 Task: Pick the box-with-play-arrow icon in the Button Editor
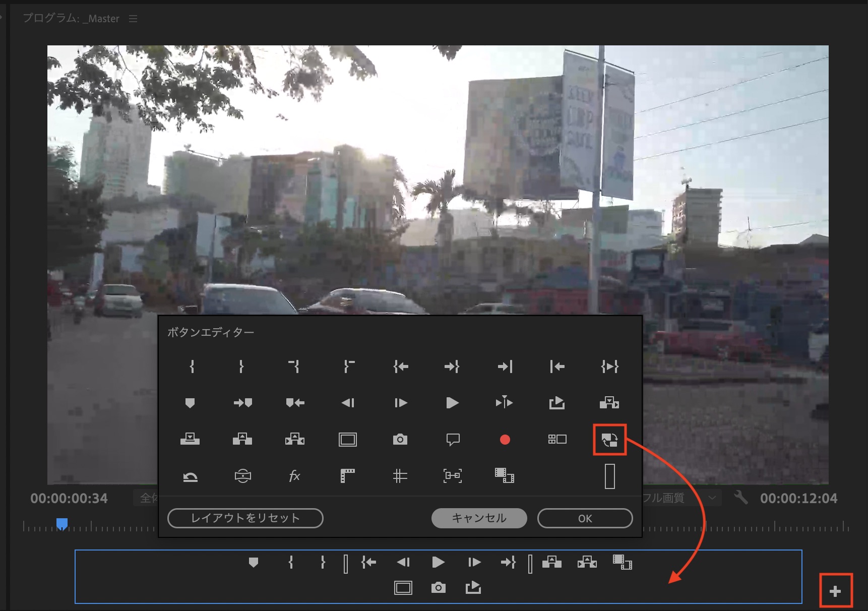tap(557, 402)
